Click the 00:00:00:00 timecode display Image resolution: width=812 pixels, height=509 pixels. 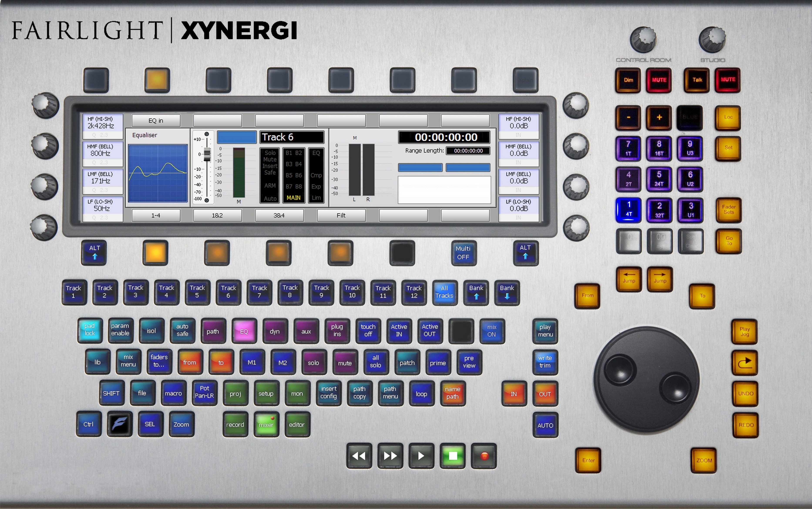click(x=444, y=137)
